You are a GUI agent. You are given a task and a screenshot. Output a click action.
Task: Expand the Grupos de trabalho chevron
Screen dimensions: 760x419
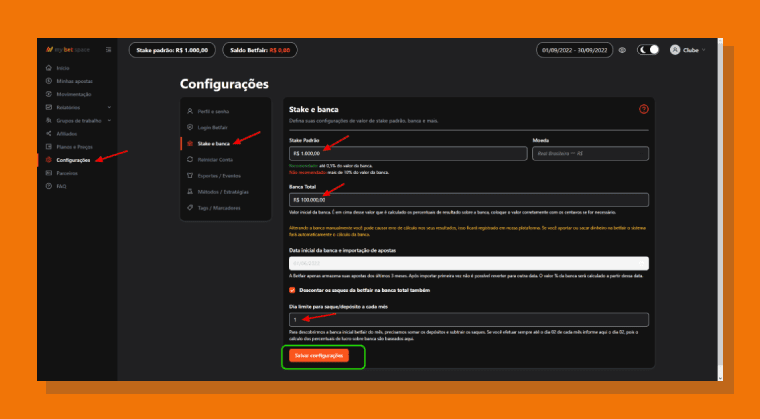pyautogui.click(x=109, y=120)
